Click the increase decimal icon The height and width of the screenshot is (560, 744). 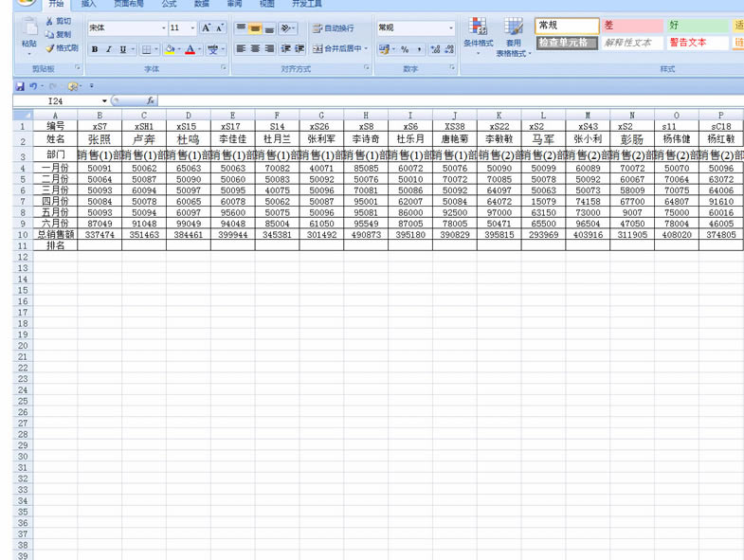point(435,49)
